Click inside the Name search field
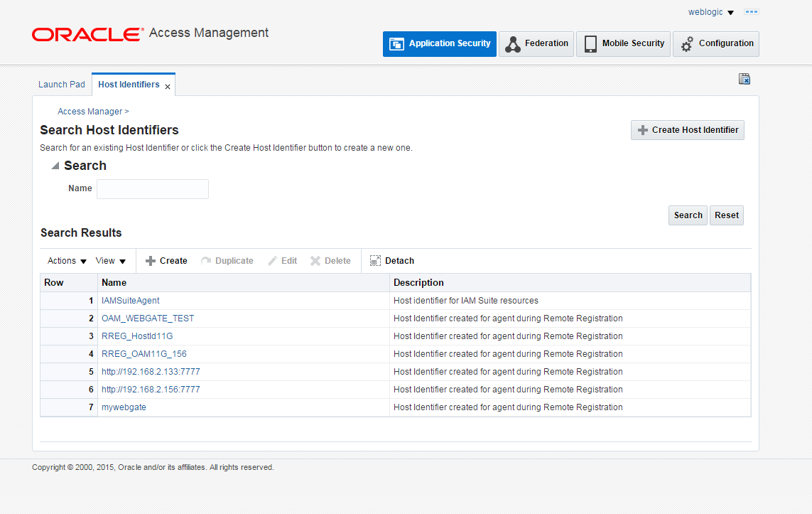The height and width of the screenshot is (514, 812). pos(152,189)
